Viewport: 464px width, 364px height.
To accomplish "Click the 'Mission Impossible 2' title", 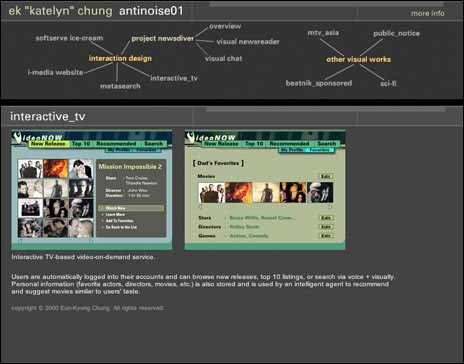I will point(130,167).
